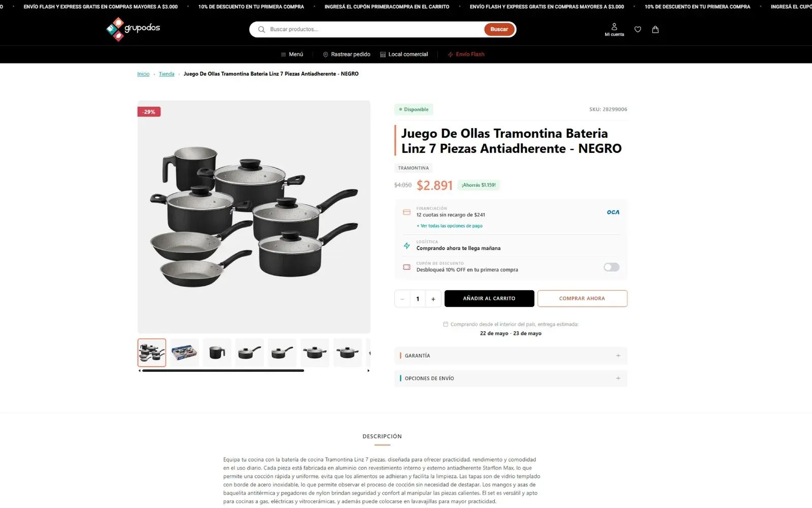
Task: Open the Menú hamburger menu
Action: pos(292,54)
